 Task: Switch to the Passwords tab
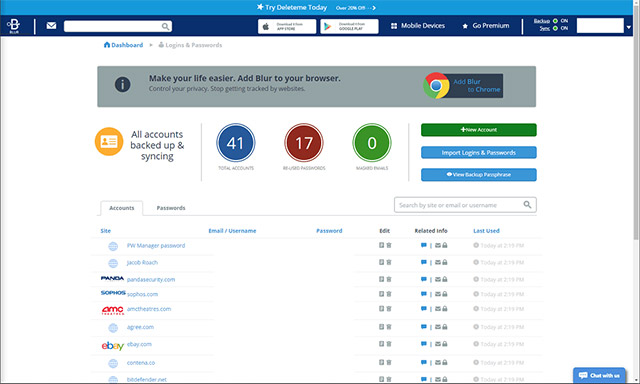171,208
